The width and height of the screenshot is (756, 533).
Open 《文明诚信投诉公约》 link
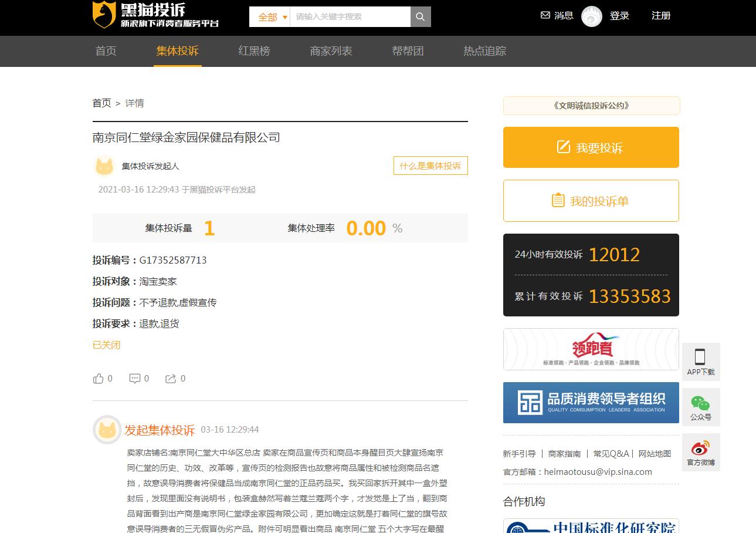591,106
